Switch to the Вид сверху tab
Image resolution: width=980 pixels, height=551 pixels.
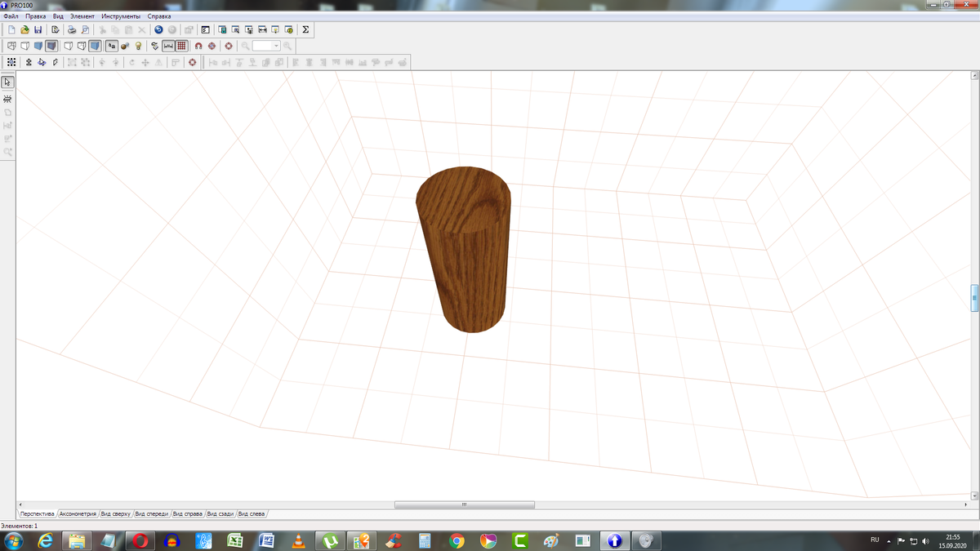click(115, 514)
